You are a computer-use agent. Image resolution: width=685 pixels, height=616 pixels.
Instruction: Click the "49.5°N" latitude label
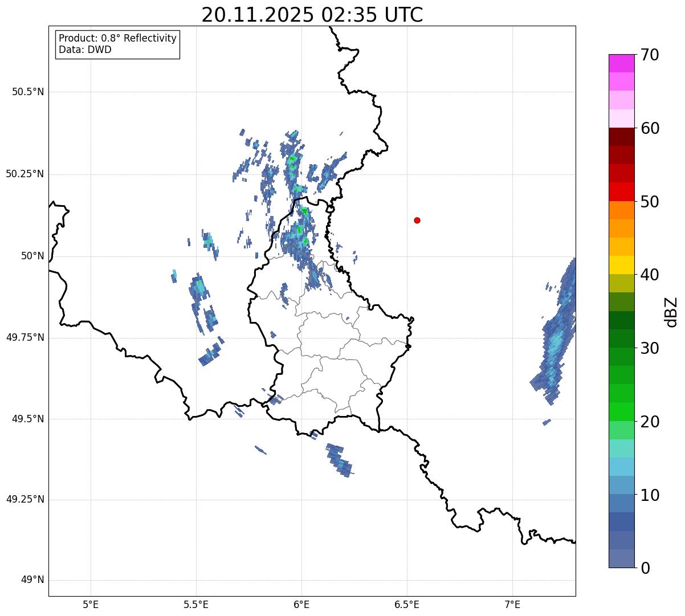(28, 419)
